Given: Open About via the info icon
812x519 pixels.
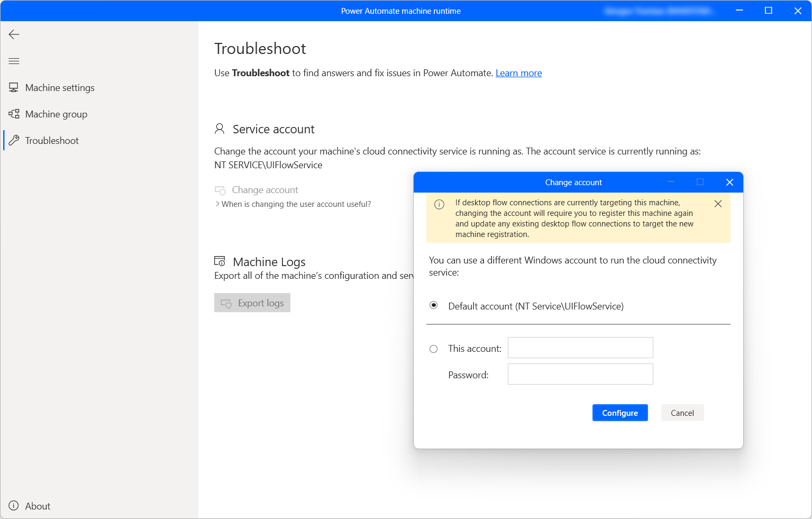Looking at the screenshot, I should (13, 506).
